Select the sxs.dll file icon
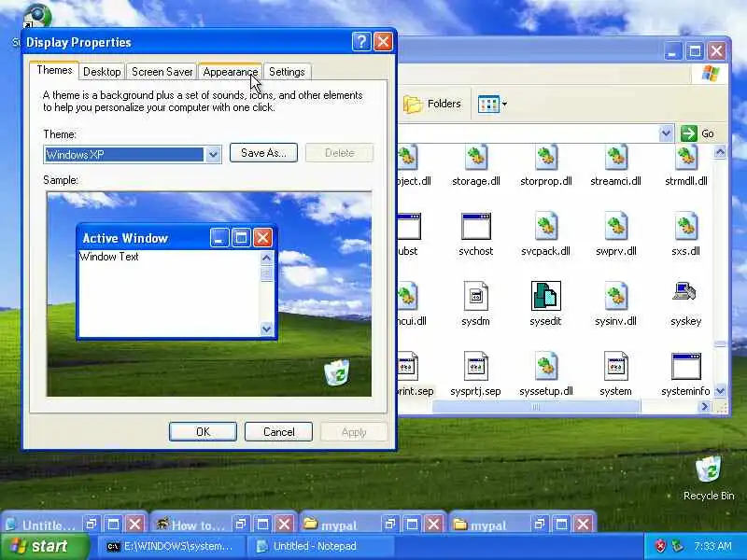The image size is (747, 560). (x=686, y=226)
